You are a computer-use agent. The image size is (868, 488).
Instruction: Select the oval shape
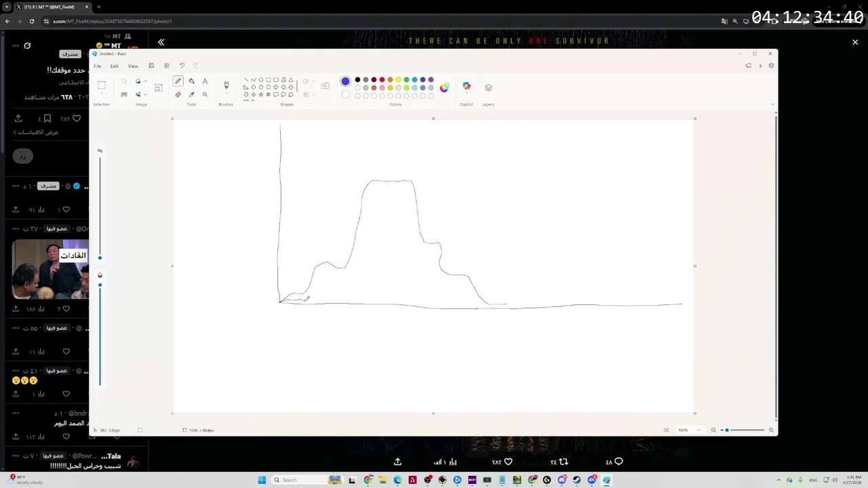pos(261,80)
